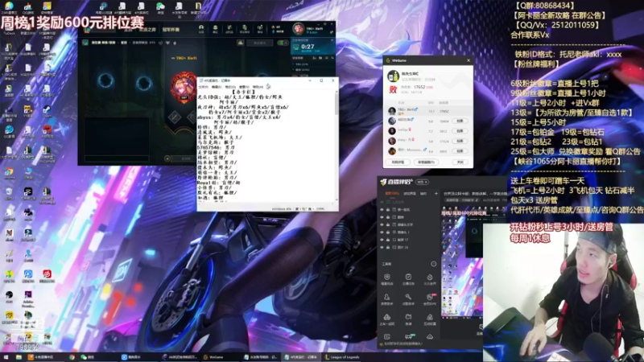
Task: Open Notepad 查看 menu
Action: (x=244, y=87)
